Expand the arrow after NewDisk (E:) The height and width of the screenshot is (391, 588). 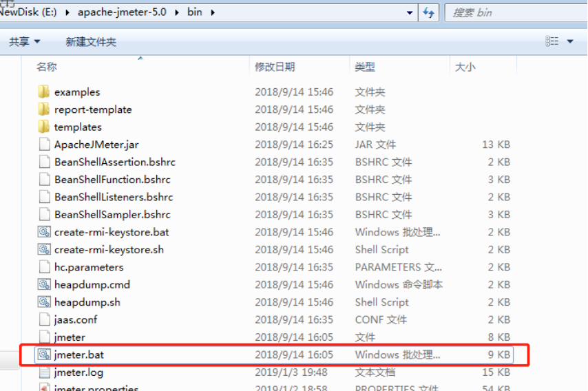point(67,12)
